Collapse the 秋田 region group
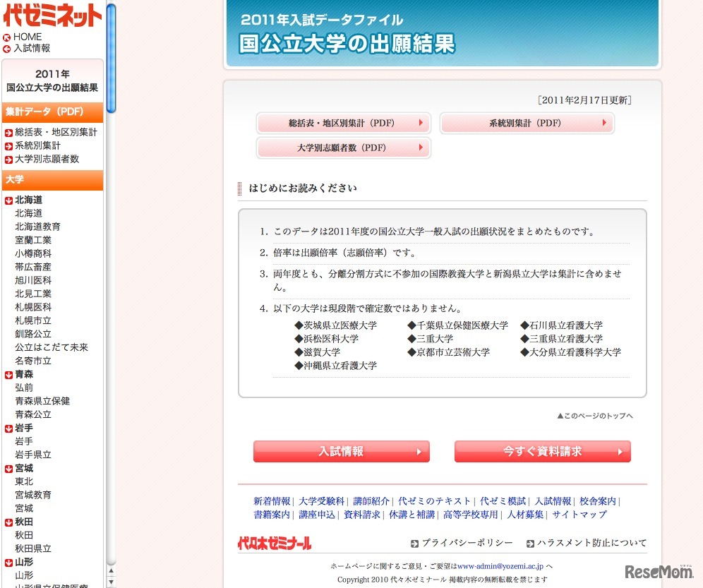This screenshot has width=703, height=588. (8, 522)
